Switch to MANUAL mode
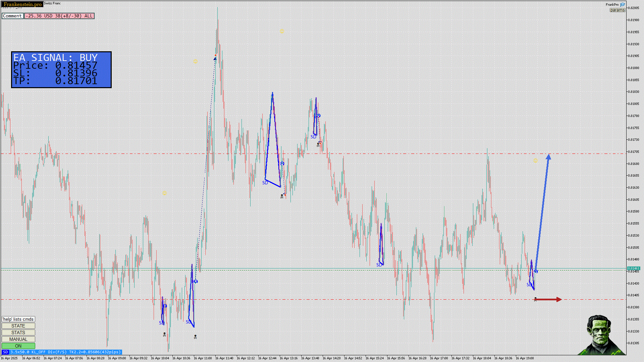The image size is (644, 362). tap(18, 339)
